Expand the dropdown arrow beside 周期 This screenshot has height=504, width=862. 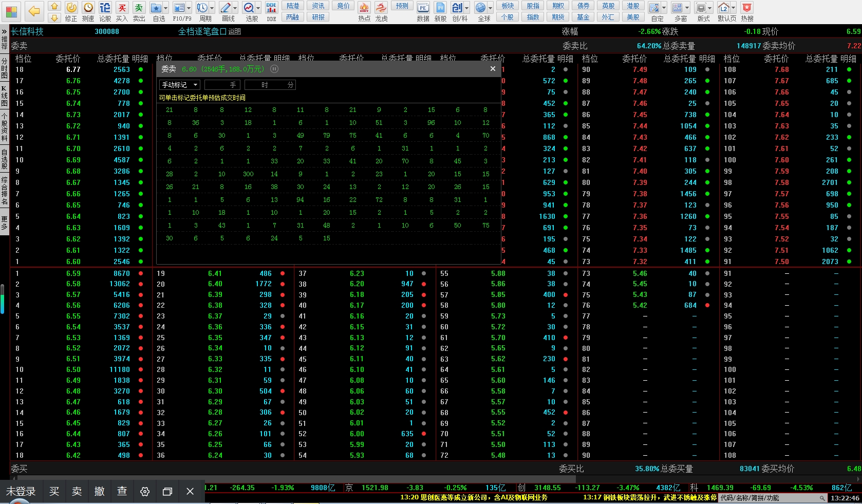[x=212, y=8]
